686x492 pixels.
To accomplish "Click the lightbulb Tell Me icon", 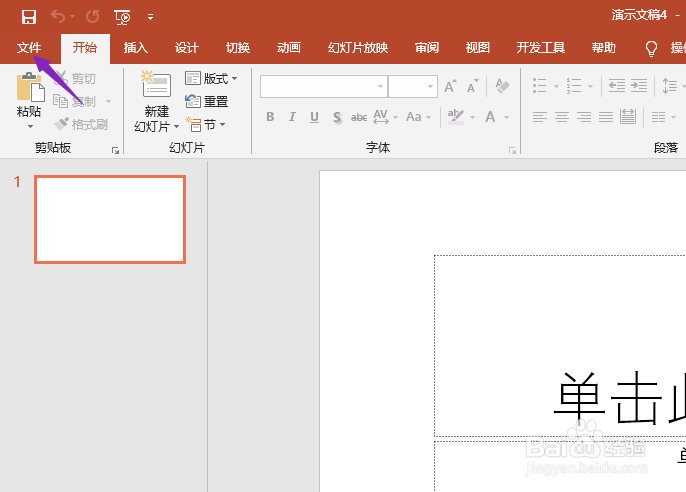I will pos(651,48).
